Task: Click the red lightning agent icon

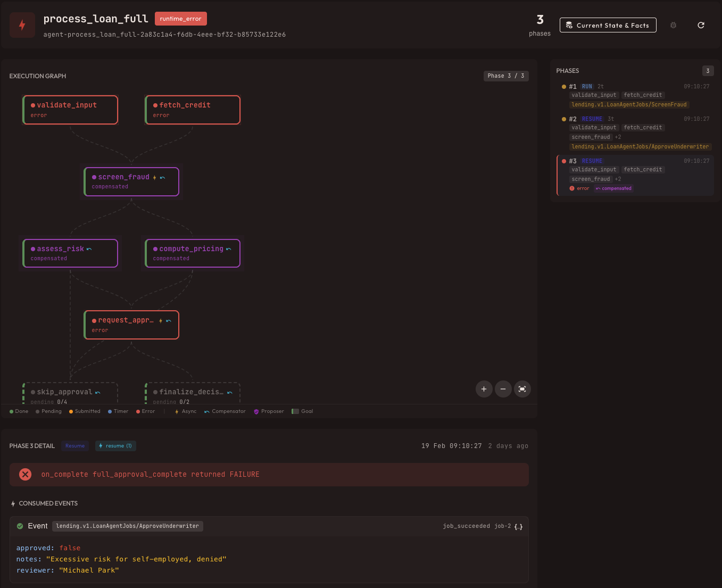Action: point(22,25)
